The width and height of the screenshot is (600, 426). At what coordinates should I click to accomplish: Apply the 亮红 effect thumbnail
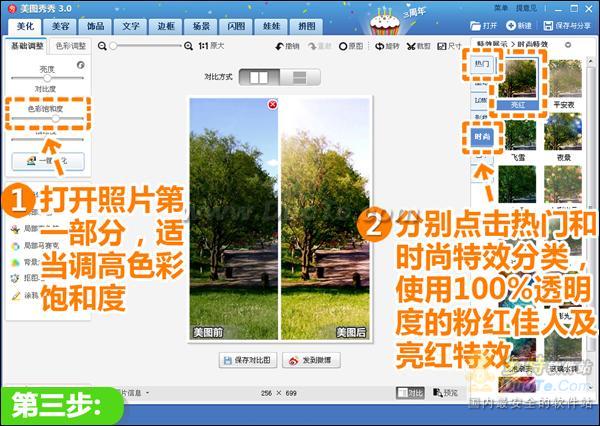[x=517, y=80]
